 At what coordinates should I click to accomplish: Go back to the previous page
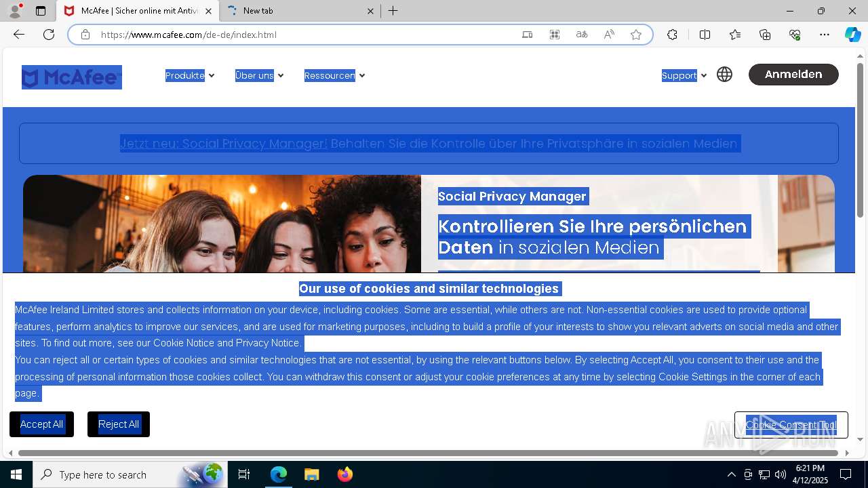[19, 35]
